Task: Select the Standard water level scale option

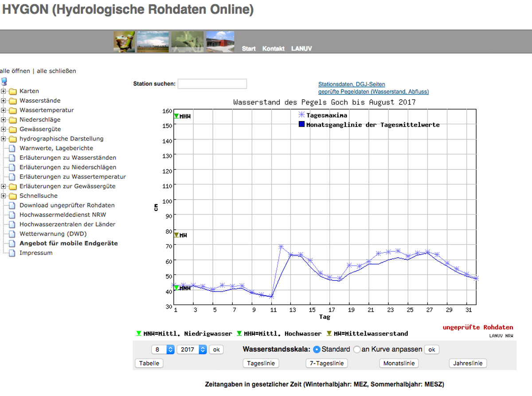Action: (x=317, y=349)
